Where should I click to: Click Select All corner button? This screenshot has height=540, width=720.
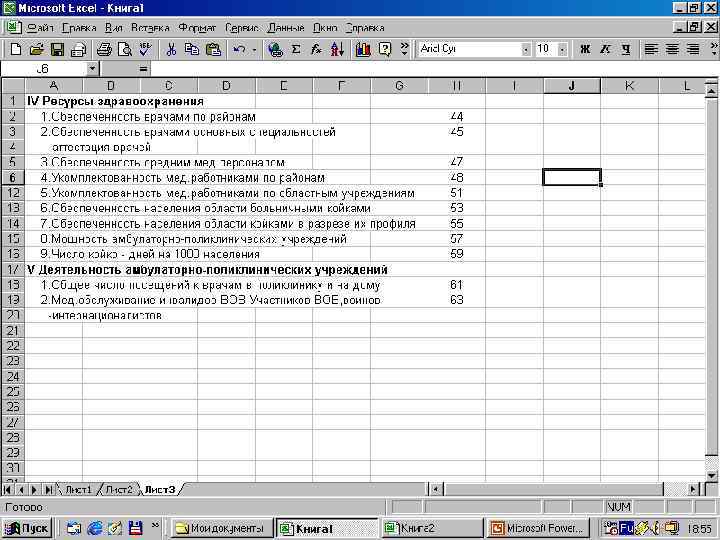[13, 85]
